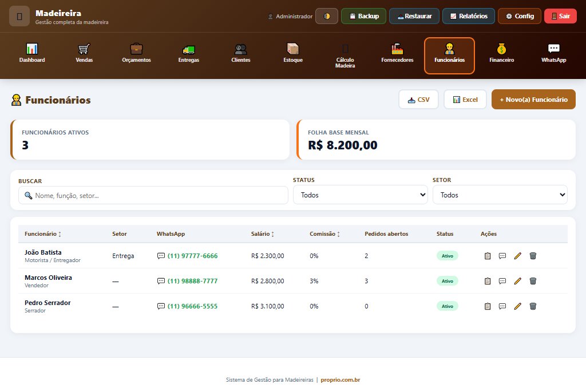Click Pedro Serrador's Ativo status badge
Image resolution: width=586 pixels, height=392 pixels.
tap(448, 306)
